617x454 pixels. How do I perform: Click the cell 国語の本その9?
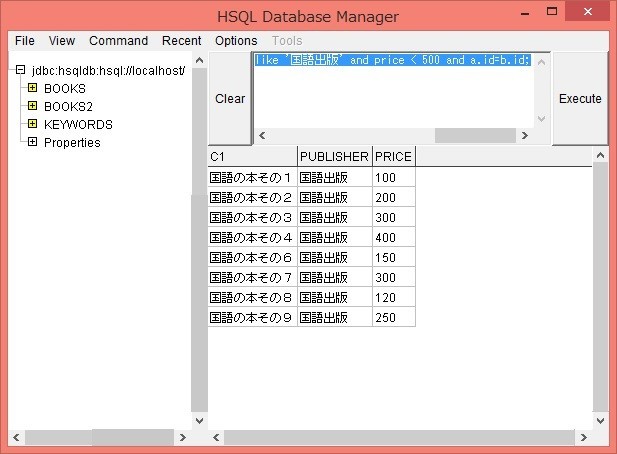click(253, 317)
